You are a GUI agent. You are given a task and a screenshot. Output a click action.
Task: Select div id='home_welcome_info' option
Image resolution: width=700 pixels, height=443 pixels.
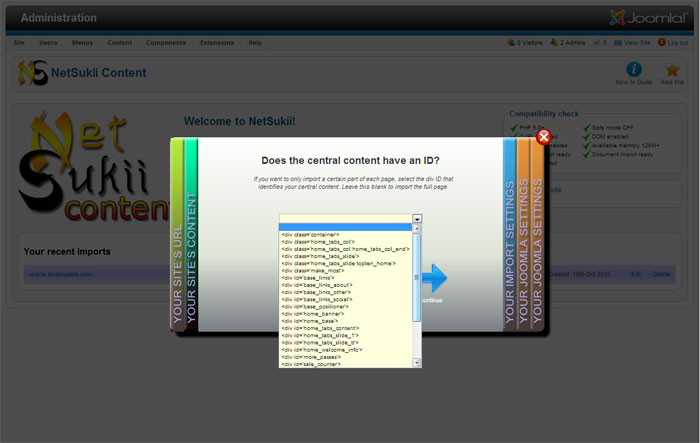click(x=345, y=350)
